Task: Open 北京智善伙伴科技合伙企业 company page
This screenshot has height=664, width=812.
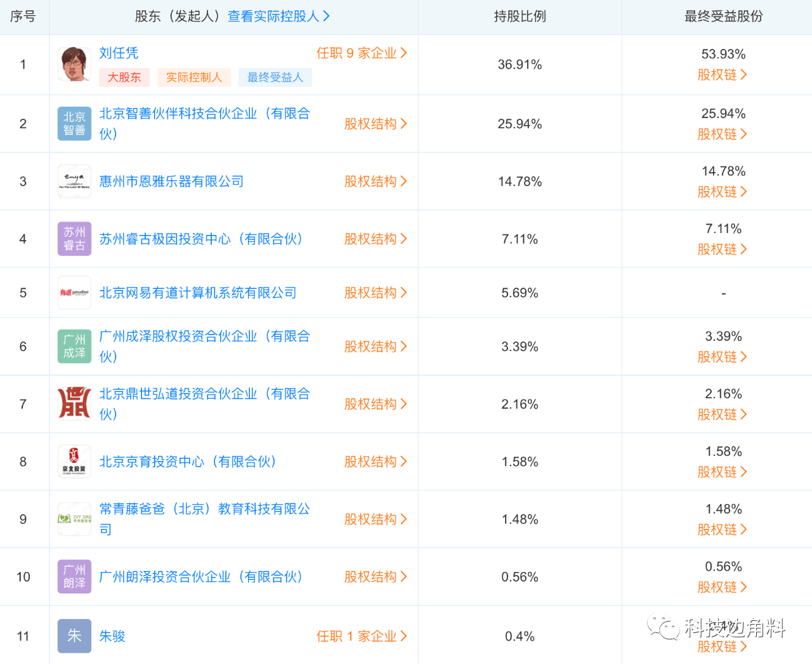Action: tap(204, 124)
